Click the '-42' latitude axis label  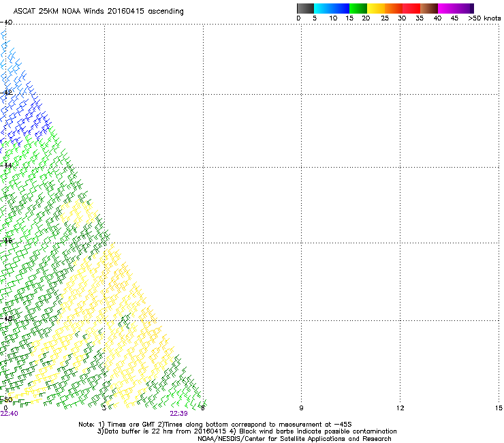(6, 92)
